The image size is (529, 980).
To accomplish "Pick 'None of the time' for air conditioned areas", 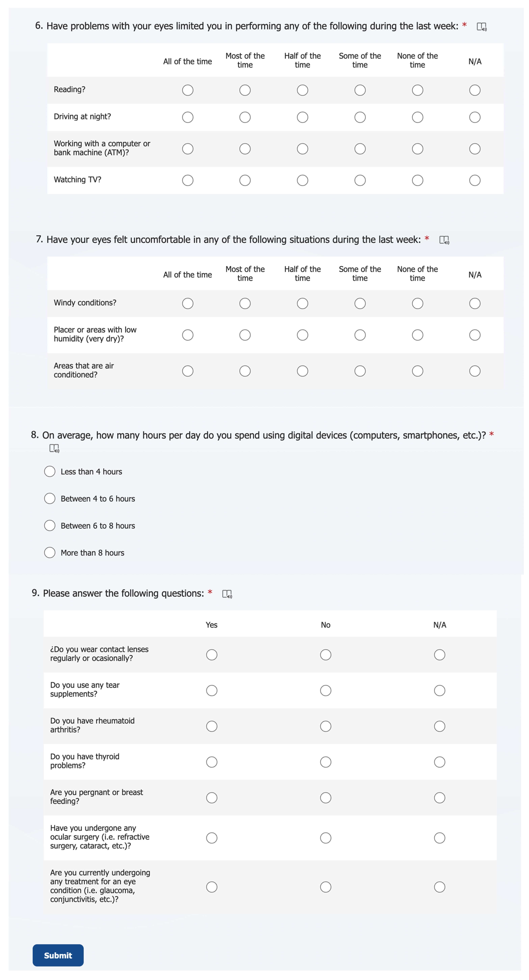I will point(417,371).
